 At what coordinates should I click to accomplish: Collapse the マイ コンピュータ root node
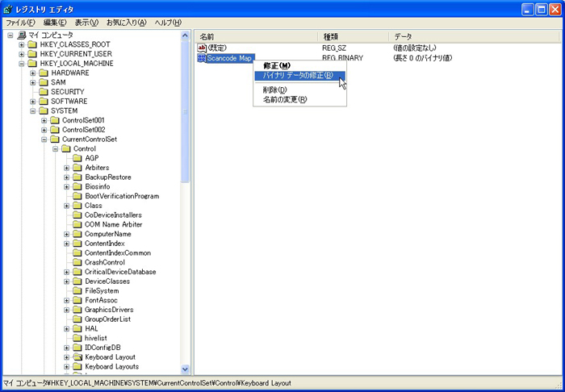click(10, 35)
